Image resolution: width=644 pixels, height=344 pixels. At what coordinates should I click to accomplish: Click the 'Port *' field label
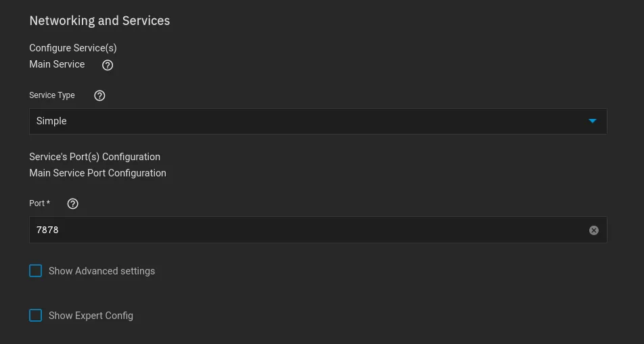pyautogui.click(x=39, y=203)
